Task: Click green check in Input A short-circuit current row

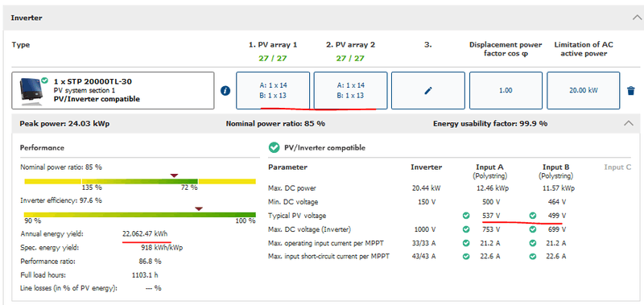Action: tap(466, 257)
